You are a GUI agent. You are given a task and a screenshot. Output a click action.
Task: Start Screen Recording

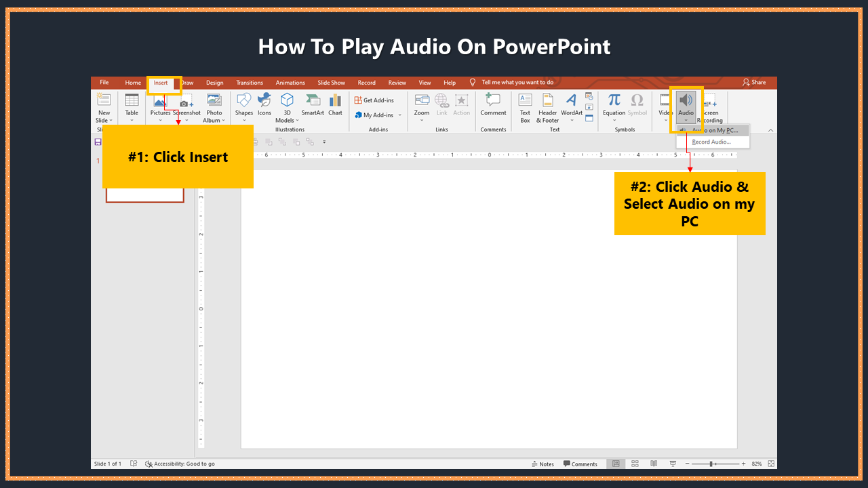[710, 108]
